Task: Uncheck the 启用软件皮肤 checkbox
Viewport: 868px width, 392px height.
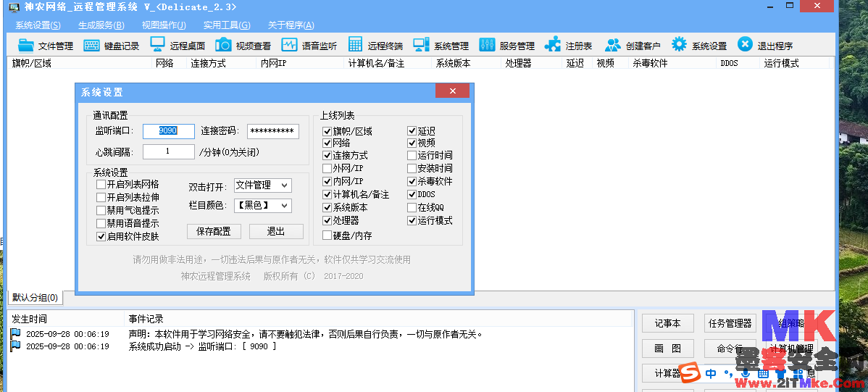Action: pos(101,237)
